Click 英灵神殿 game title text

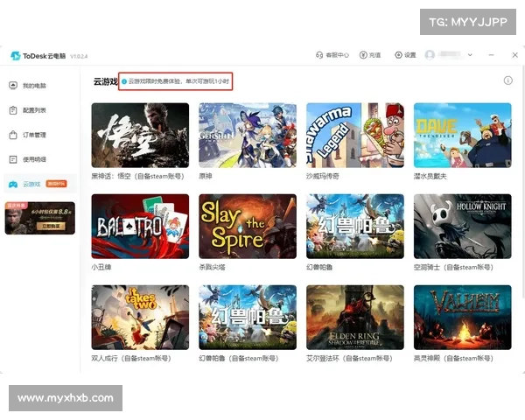(453, 359)
